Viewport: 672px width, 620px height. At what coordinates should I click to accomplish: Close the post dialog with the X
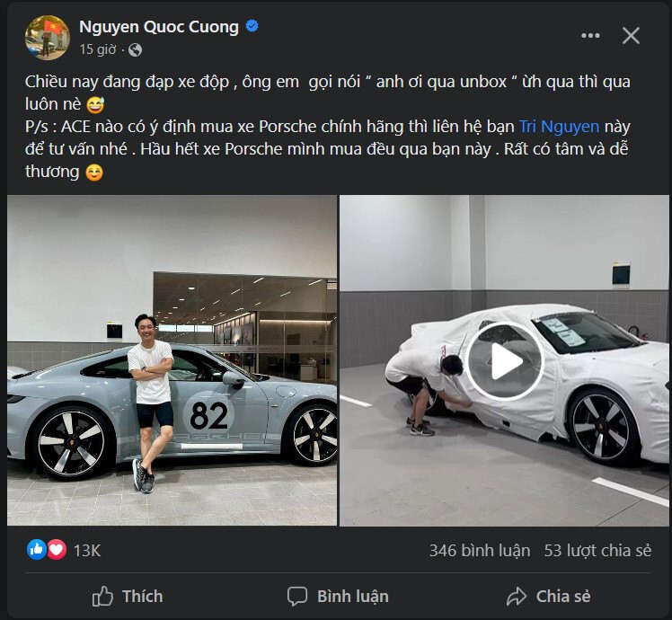(x=632, y=35)
